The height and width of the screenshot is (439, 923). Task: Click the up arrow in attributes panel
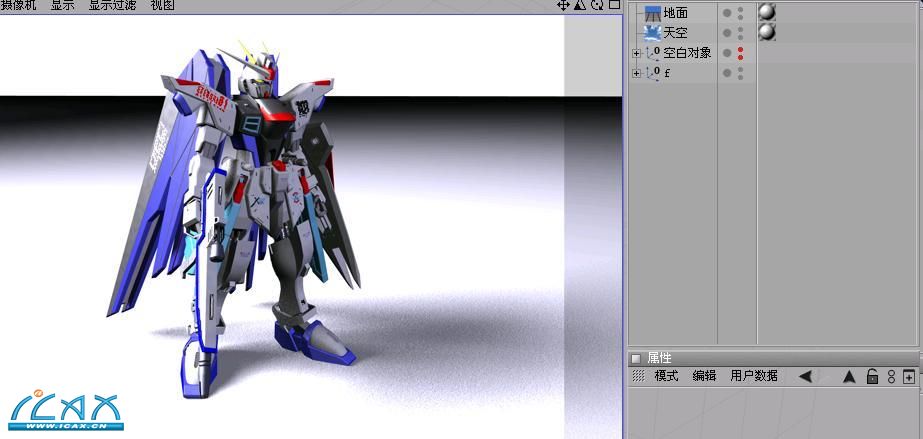(x=849, y=377)
